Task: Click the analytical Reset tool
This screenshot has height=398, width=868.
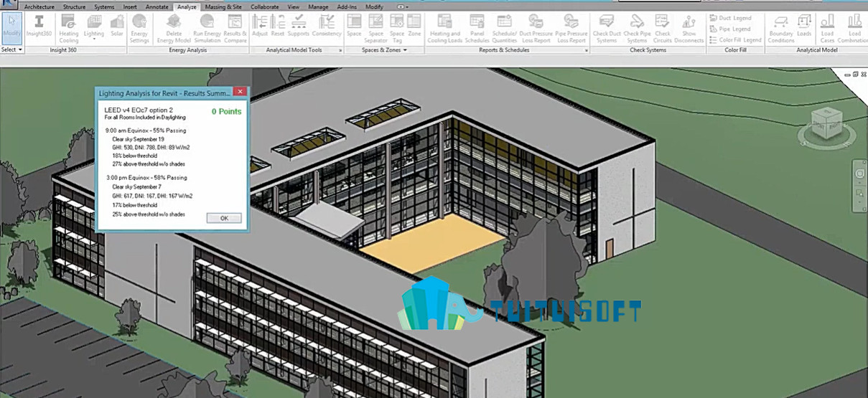Action: click(278, 27)
